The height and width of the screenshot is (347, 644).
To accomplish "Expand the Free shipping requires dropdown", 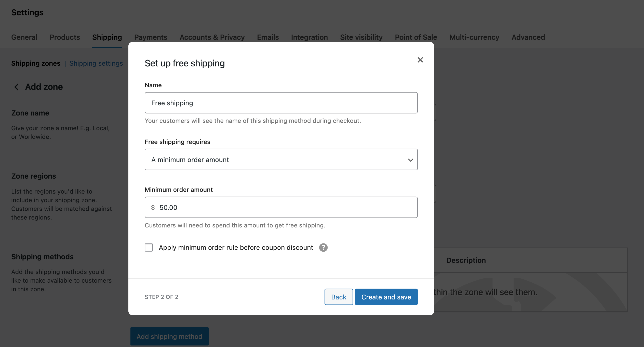I will tap(281, 160).
